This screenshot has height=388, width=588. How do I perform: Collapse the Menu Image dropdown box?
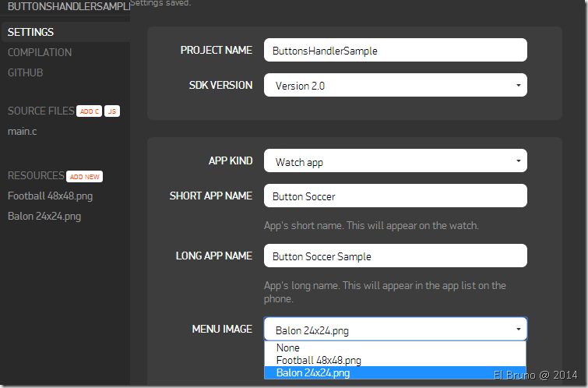click(395, 330)
